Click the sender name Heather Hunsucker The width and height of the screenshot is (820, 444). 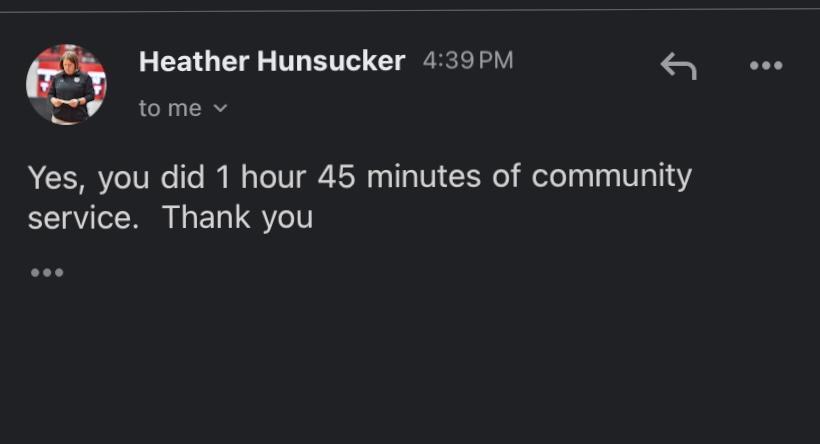click(x=271, y=61)
